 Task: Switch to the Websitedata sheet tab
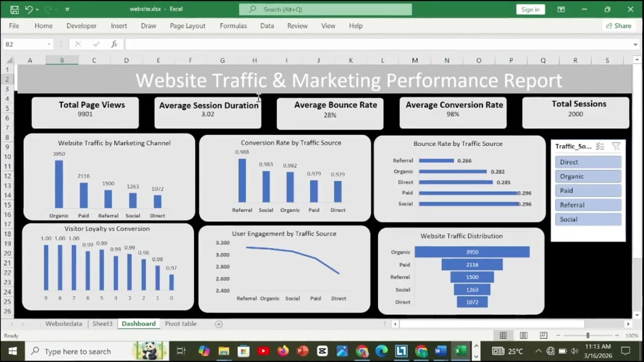click(63, 324)
